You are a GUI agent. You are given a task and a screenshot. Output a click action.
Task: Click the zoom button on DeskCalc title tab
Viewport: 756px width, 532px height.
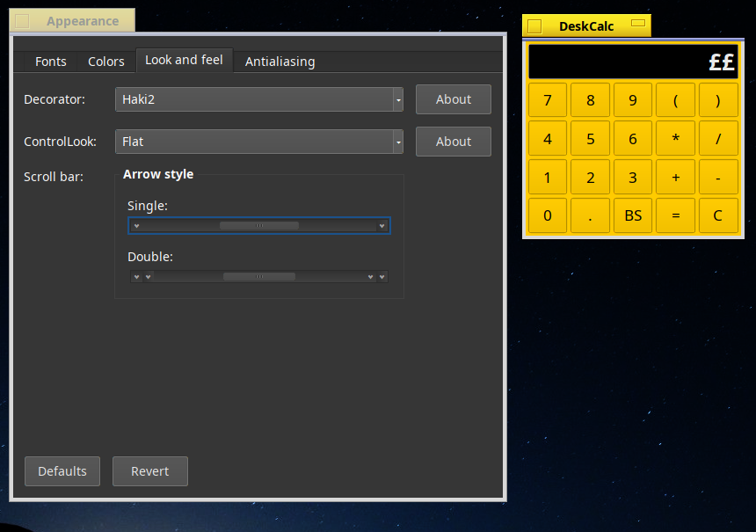[638, 23]
